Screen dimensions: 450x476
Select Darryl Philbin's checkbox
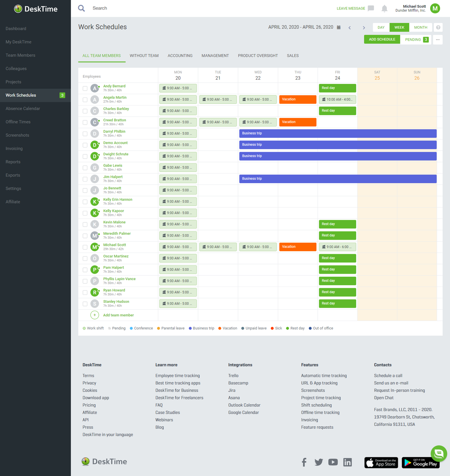tap(85, 134)
